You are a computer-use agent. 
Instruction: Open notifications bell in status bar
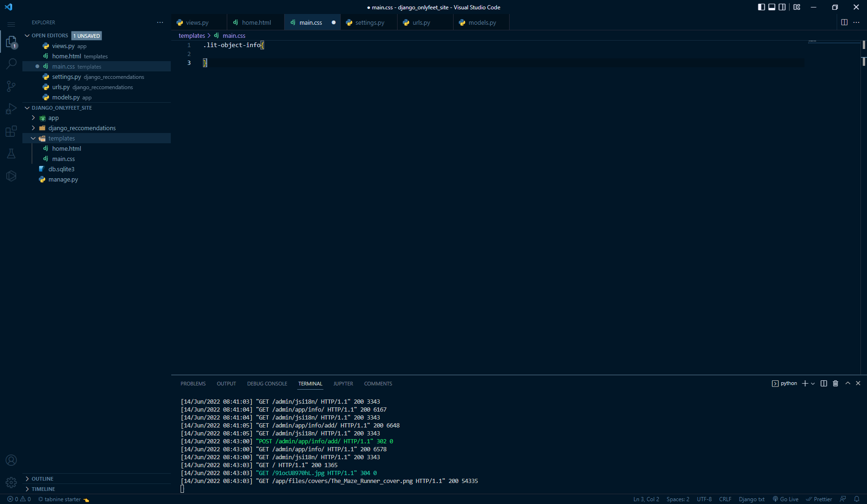click(857, 499)
